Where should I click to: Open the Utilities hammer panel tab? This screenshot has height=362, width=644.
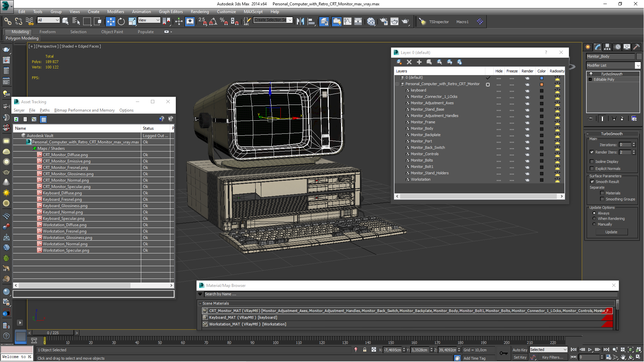point(636,47)
